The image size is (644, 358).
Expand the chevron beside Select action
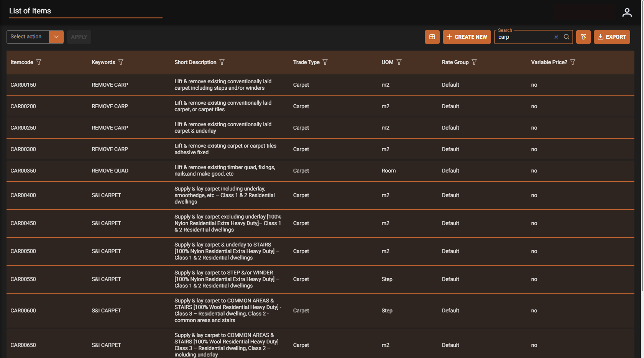(x=56, y=37)
